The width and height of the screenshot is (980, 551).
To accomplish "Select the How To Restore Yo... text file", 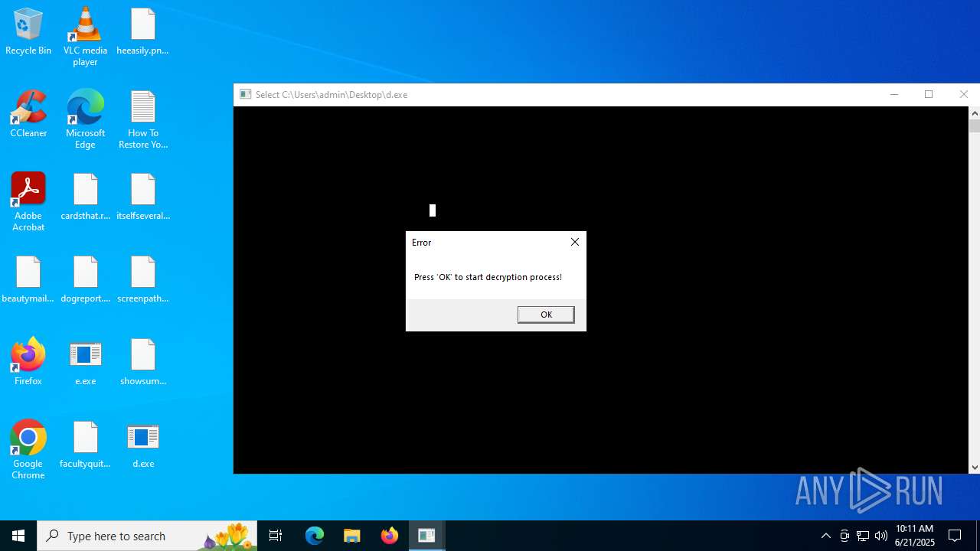I will tap(142, 120).
